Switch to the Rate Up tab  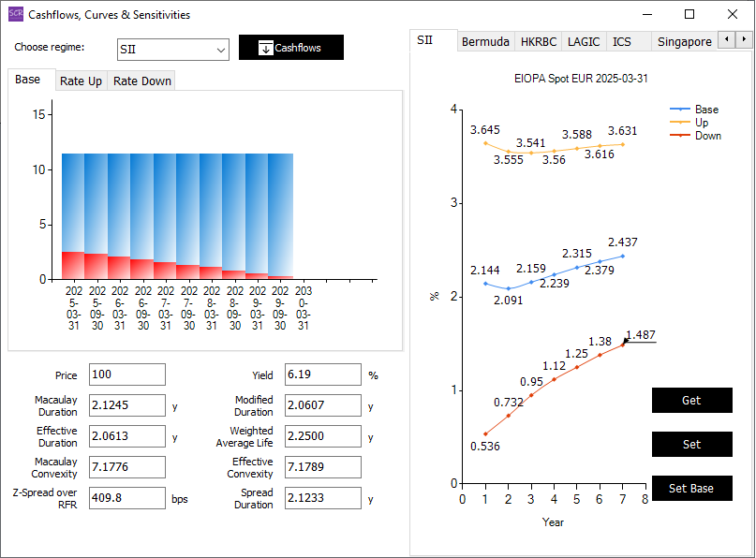tap(81, 81)
